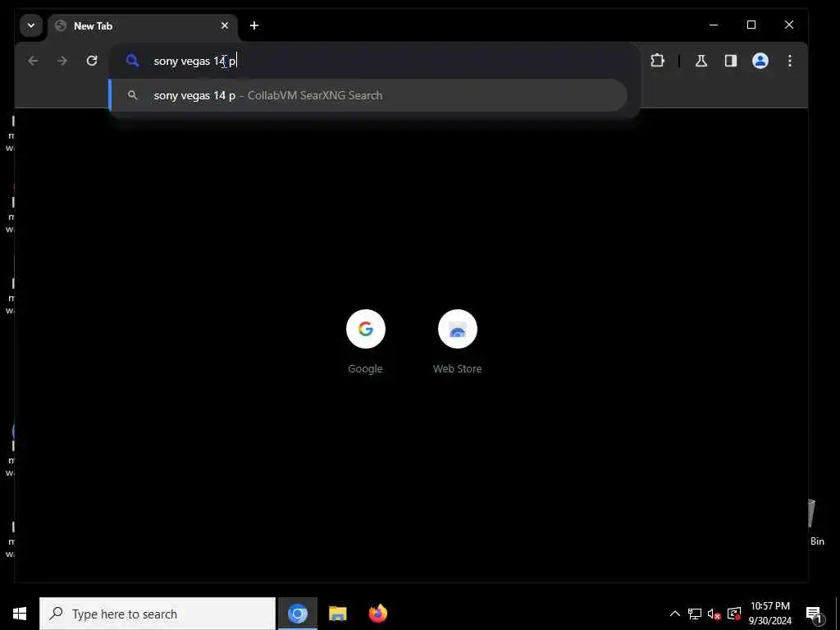Click the taskbar 'Type here to search' box
Image resolution: width=840 pixels, height=630 pixels.
[157, 614]
